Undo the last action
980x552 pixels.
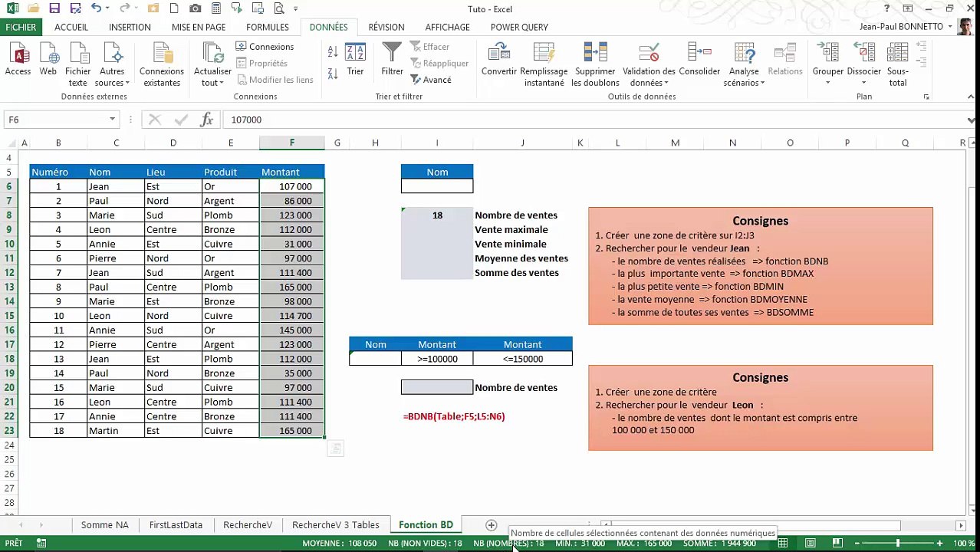click(x=96, y=8)
